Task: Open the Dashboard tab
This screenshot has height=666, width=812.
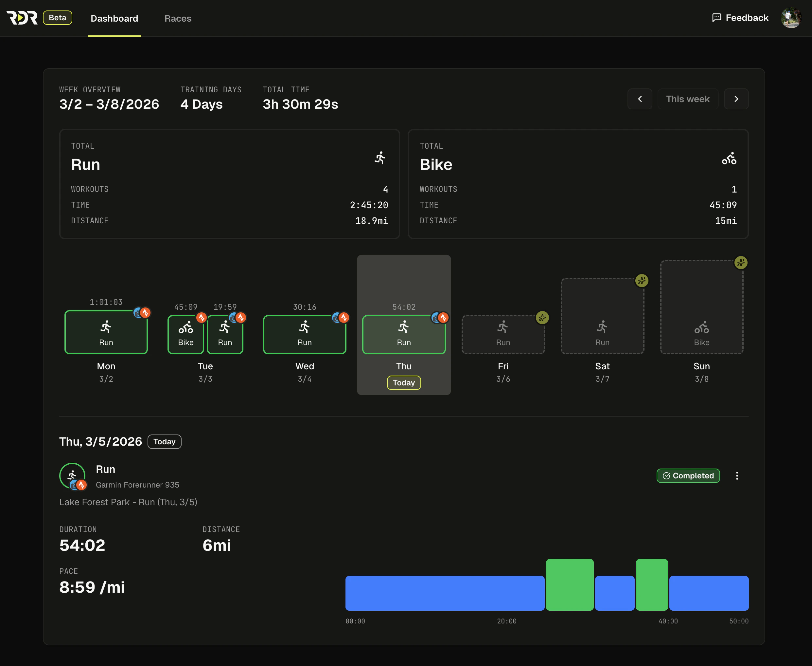Action: [114, 18]
